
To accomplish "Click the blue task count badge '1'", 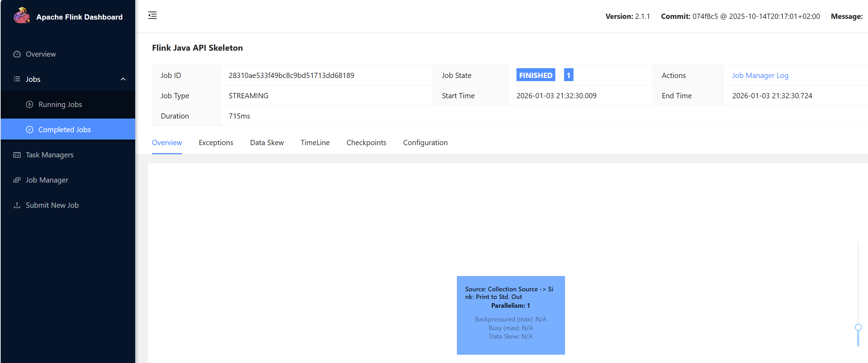I will pos(568,75).
